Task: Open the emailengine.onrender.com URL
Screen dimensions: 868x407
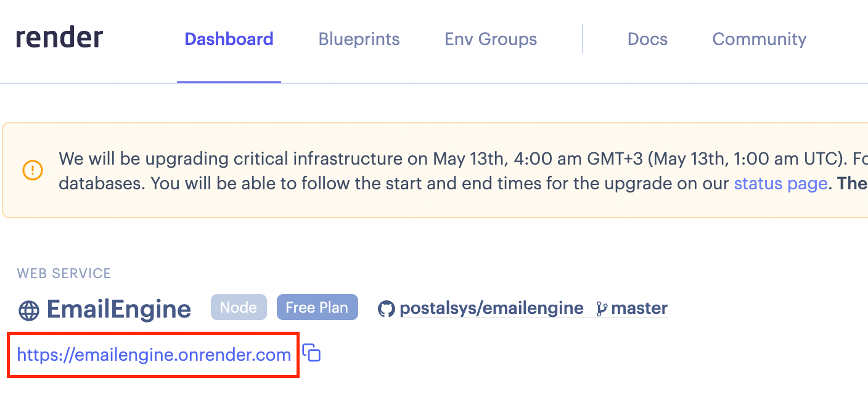Action: click(x=154, y=355)
